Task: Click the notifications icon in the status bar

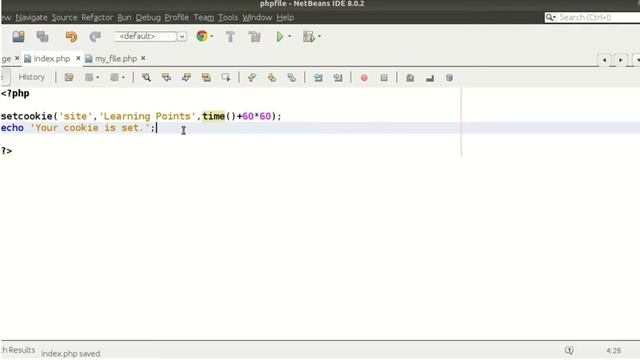Action: click(x=569, y=350)
